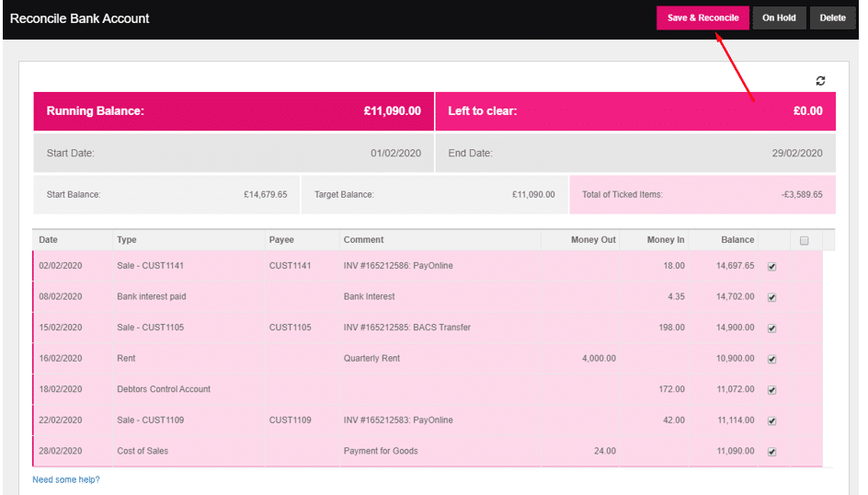Image resolution: width=868 pixels, height=495 pixels.
Task: Untick the Sale - CUST1105 row checkbox
Action: [771, 328]
